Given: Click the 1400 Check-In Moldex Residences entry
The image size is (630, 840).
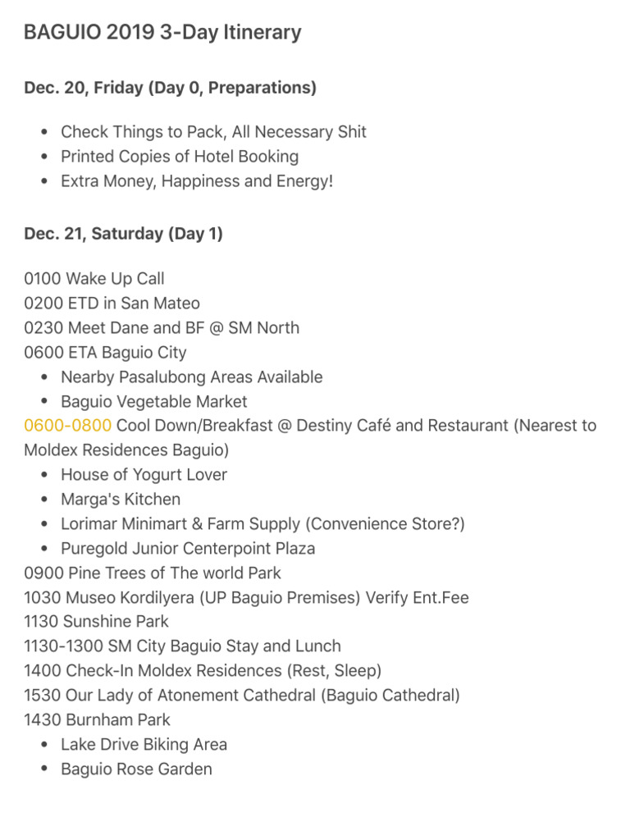Looking at the screenshot, I should [x=203, y=671].
